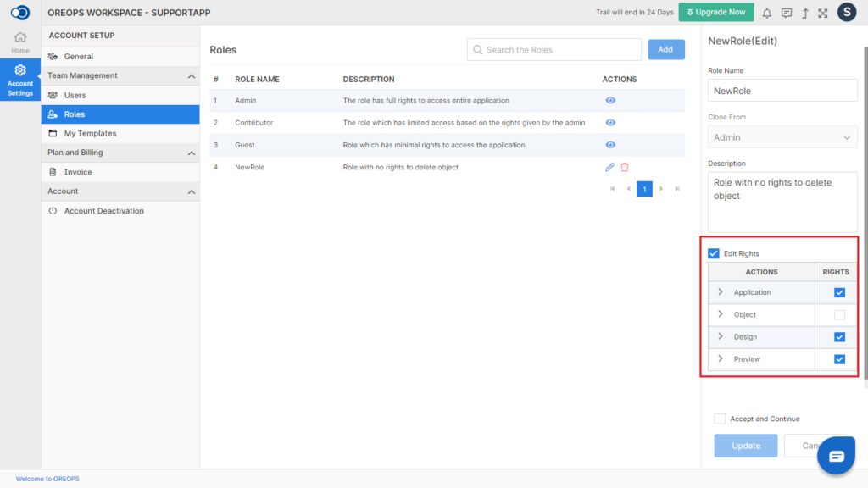Open the General settings menu item
Screen dimensions: 868x488
pyautogui.click(x=120, y=57)
